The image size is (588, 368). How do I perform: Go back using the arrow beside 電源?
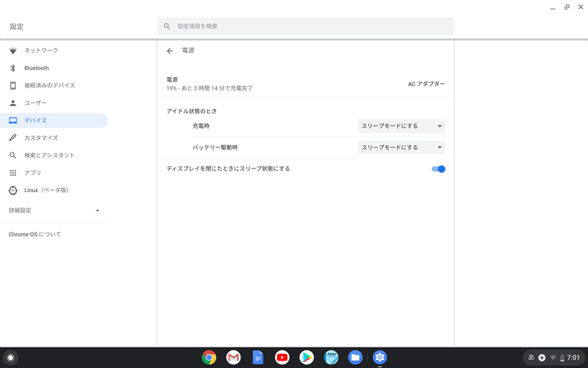170,51
